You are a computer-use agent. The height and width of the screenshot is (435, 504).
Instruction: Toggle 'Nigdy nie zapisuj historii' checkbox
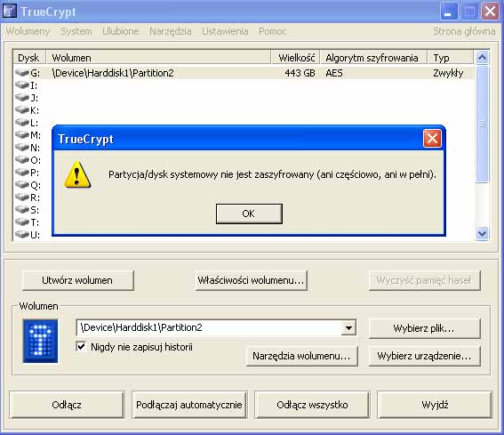(81, 347)
